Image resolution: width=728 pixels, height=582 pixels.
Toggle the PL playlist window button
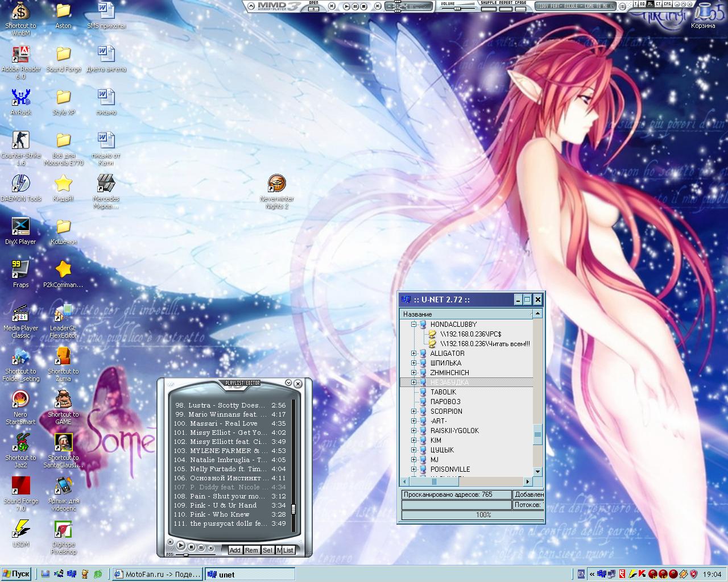click(x=650, y=4)
